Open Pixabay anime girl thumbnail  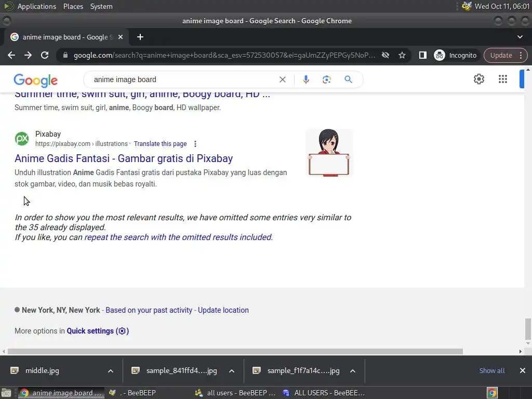[329, 153]
